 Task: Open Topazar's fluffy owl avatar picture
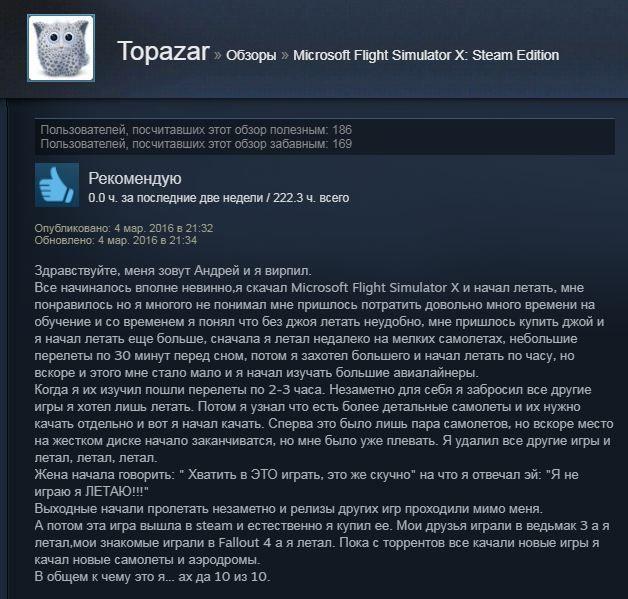pyautogui.click(x=61, y=48)
